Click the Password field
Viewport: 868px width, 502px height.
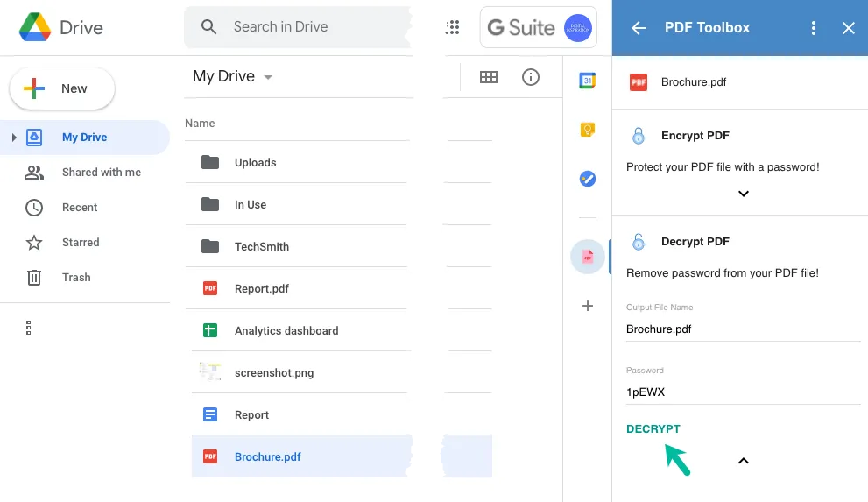(743, 392)
